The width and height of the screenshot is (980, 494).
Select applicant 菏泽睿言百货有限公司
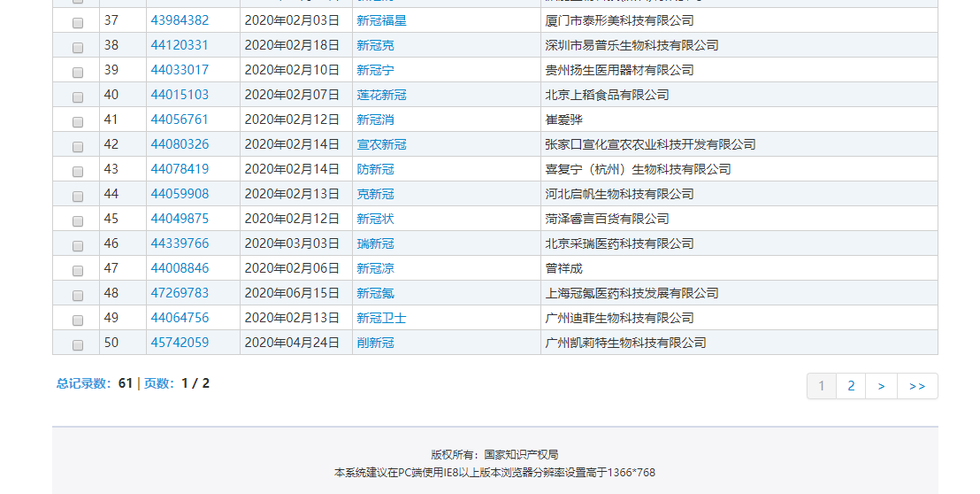(x=607, y=219)
